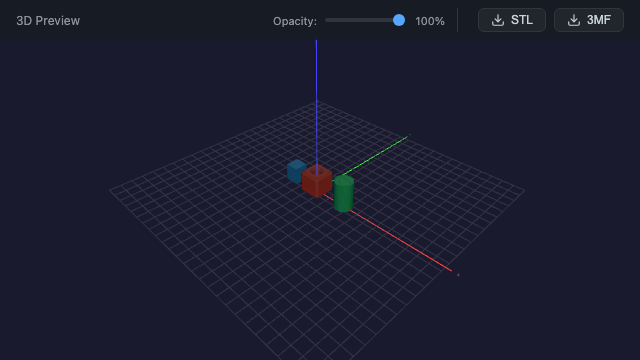Click the 3D Preview title

pyautogui.click(x=48, y=21)
